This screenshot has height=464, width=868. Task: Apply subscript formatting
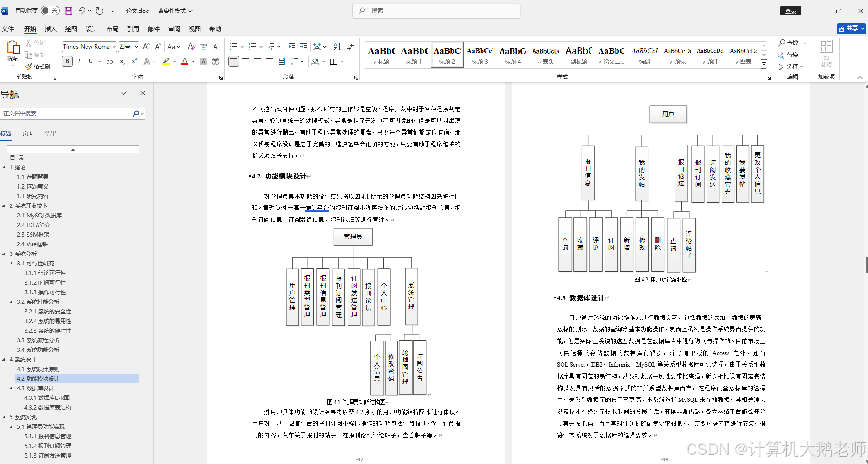[122, 61]
